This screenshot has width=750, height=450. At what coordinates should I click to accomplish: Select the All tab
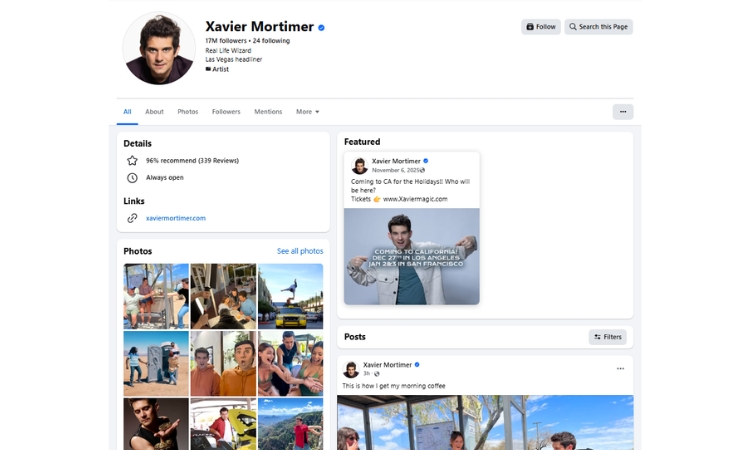(x=127, y=112)
